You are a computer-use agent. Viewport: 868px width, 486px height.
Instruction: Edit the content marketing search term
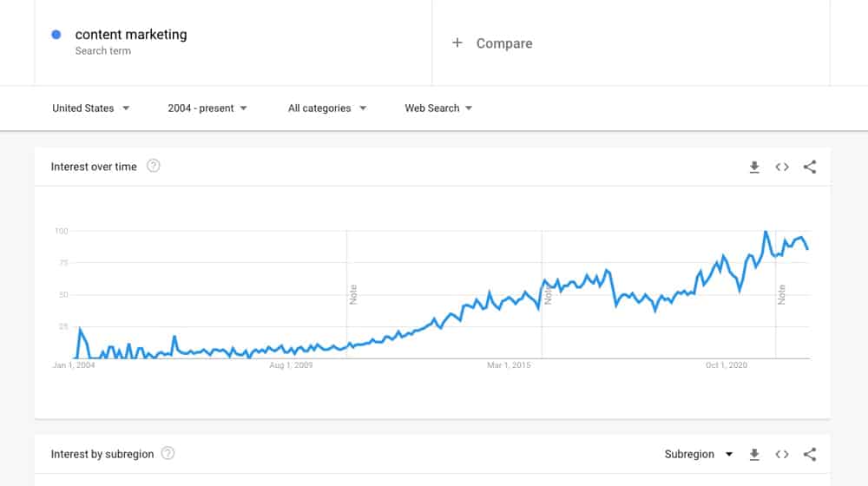pyautogui.click(x=131, y=35)
